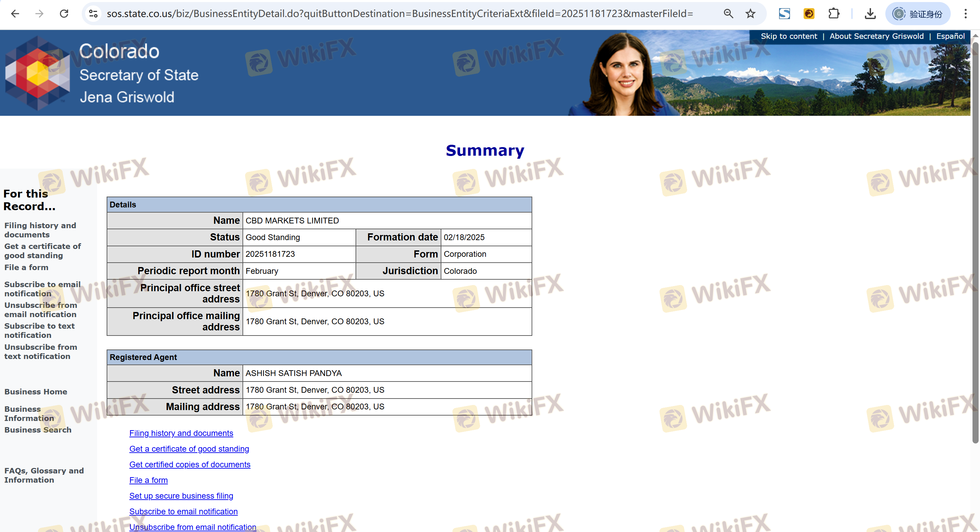980x532 pixels.
Task: Open site information icon in address bar
Action: [x=93, y=14]
